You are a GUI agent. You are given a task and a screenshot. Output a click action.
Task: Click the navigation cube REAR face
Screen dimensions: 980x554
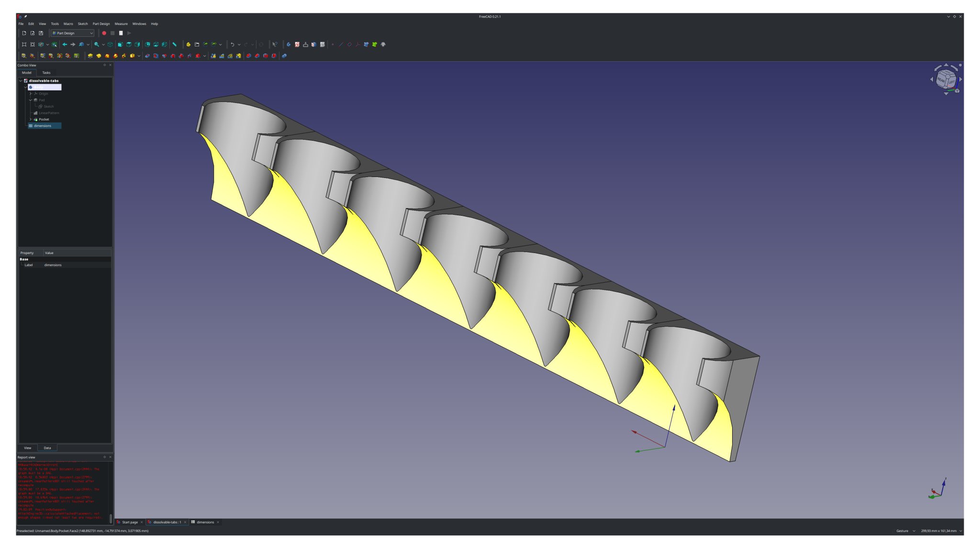(x=941, y=80)
